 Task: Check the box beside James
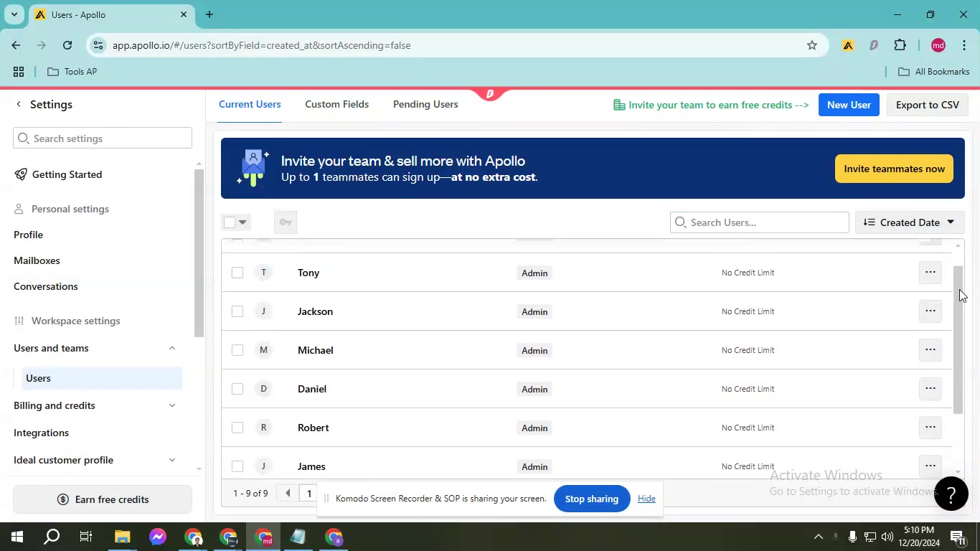237,466
